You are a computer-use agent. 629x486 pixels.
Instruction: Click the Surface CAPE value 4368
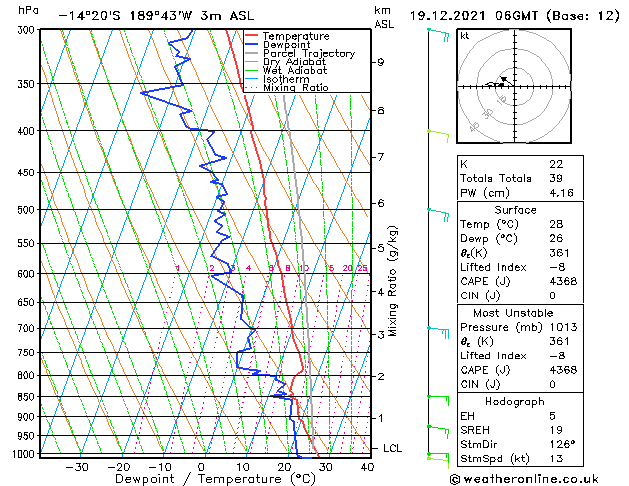[x=563, y=281]
